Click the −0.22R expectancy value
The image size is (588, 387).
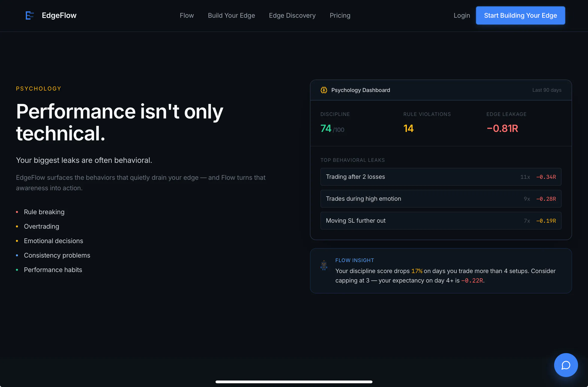tap(472, 281)
